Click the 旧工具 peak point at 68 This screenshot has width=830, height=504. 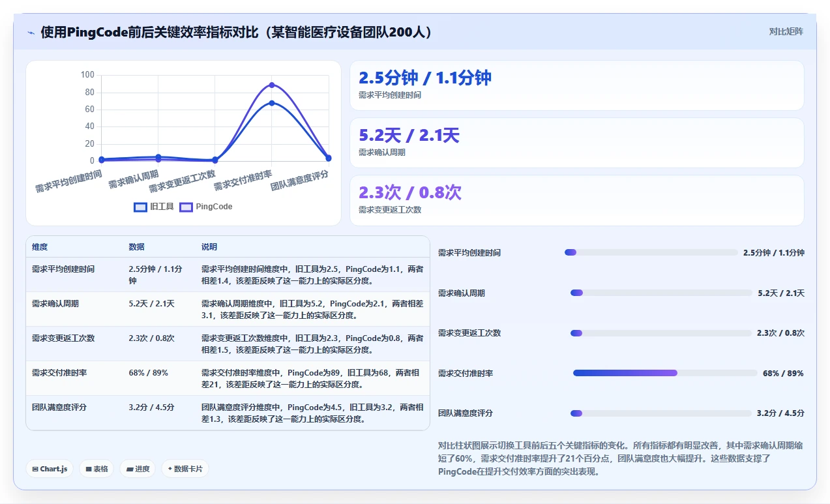pos(272,103)
